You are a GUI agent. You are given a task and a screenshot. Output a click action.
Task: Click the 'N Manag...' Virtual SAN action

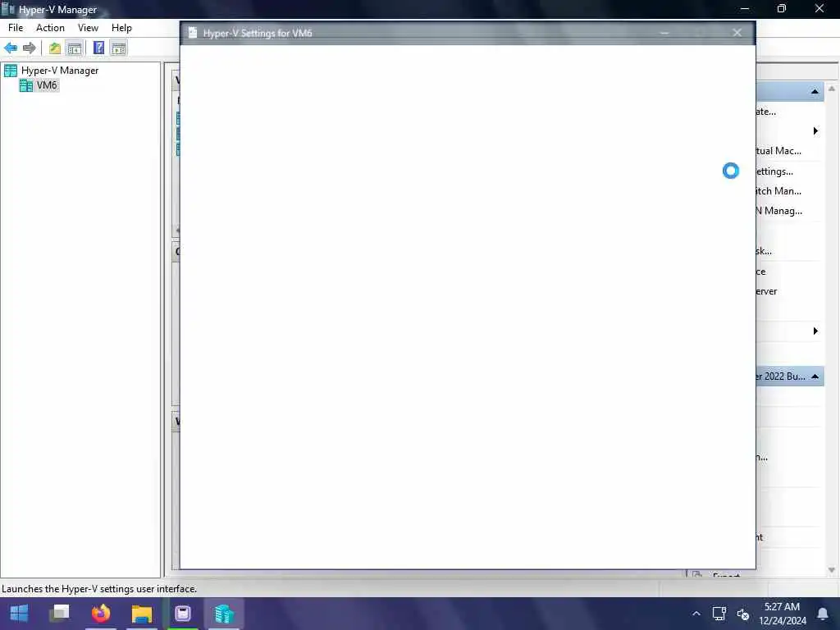[x=779, y=211]
